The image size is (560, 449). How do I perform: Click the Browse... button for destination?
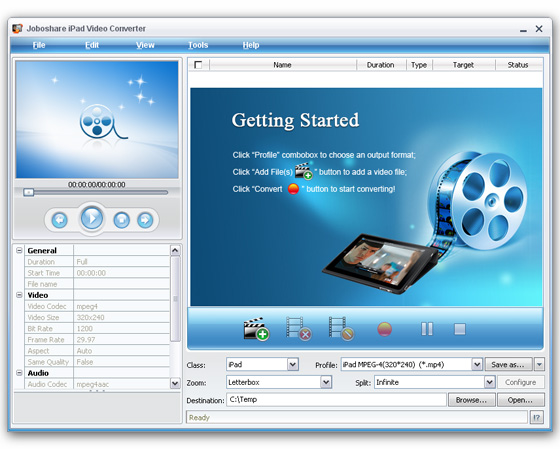pos(471,400)
